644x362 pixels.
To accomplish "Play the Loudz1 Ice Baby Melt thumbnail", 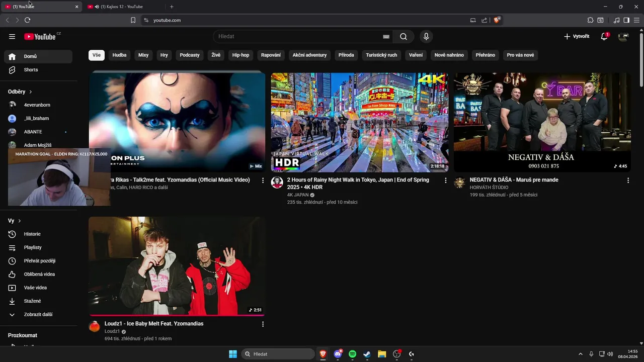I will click(177, 266).
